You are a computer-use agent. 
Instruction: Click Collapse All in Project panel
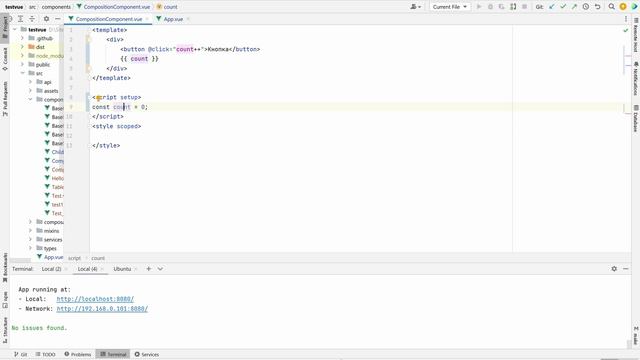tap(32, 19)
